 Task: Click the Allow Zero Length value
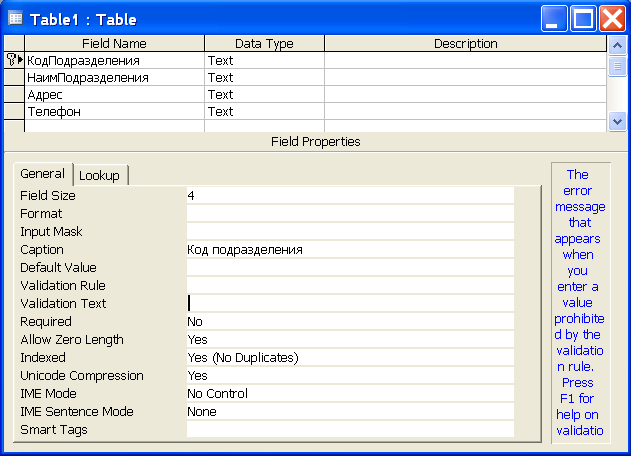tap(349, 340)
